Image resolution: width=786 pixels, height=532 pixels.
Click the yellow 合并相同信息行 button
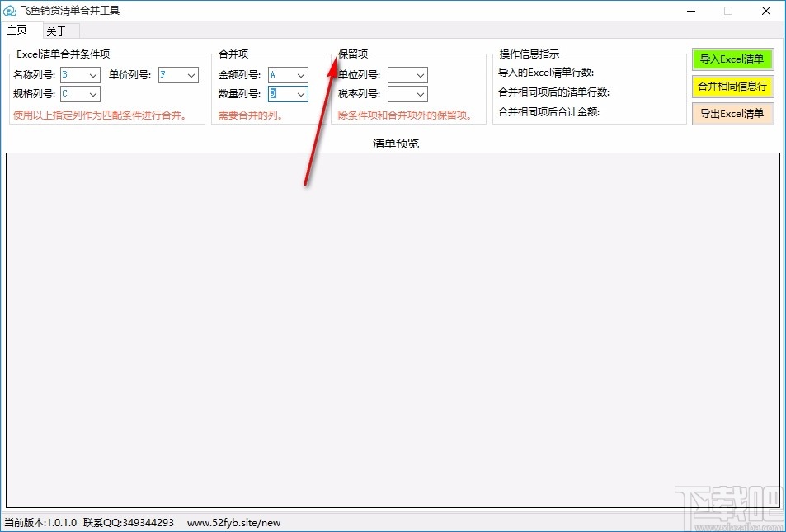coord(732,86)
